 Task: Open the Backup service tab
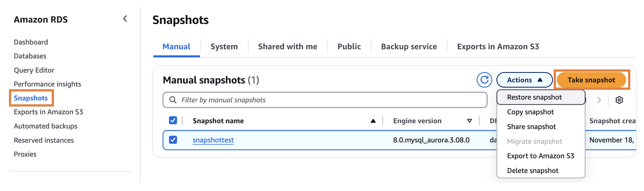(x=409, y=47)
